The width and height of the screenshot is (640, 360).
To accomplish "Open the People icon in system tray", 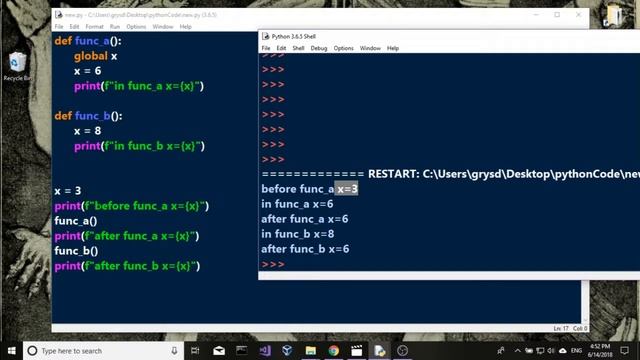I will [501, 351].
